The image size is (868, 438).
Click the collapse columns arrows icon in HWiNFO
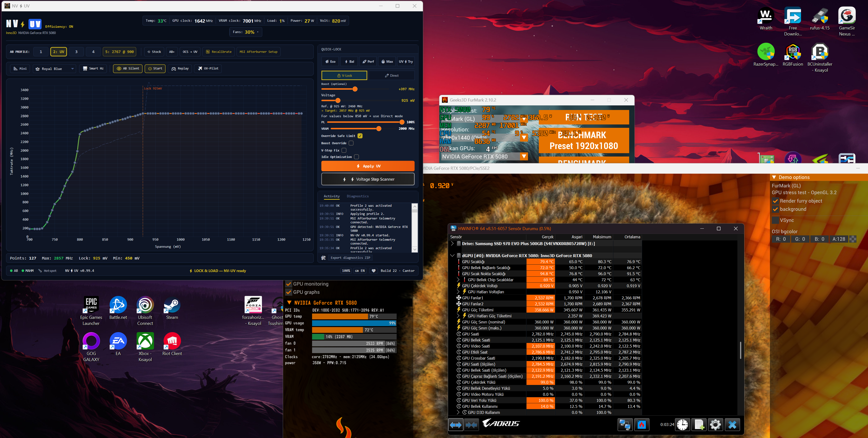(471, 425)
